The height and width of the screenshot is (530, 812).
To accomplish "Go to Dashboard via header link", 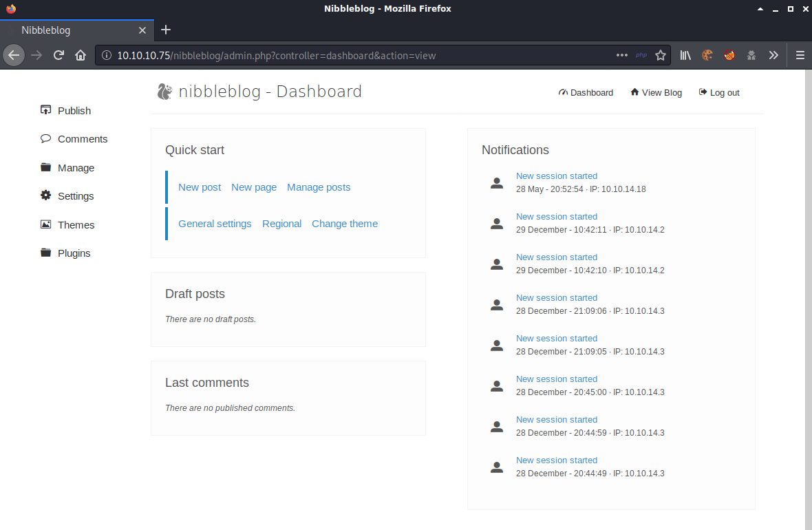I will (586, 93).
